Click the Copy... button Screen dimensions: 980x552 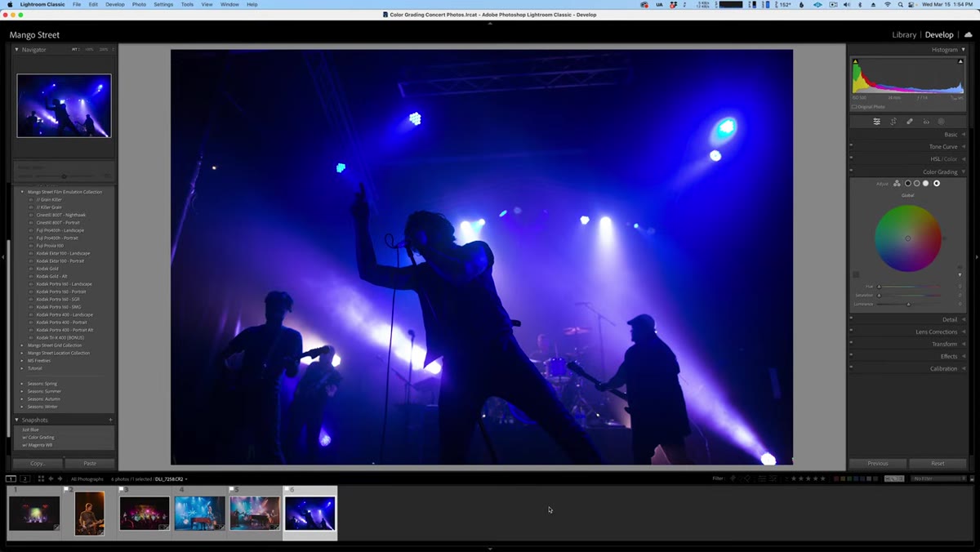point(38,463)
